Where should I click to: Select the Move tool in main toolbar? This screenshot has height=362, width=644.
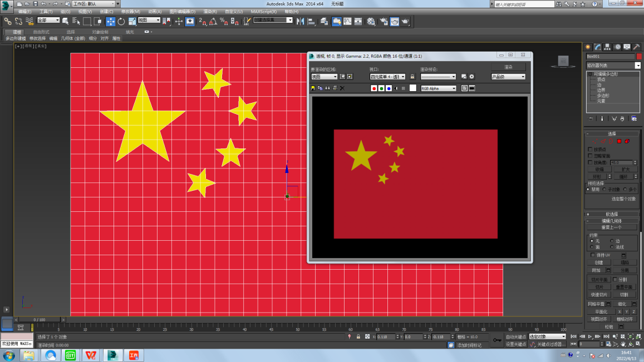coord(110,21)
